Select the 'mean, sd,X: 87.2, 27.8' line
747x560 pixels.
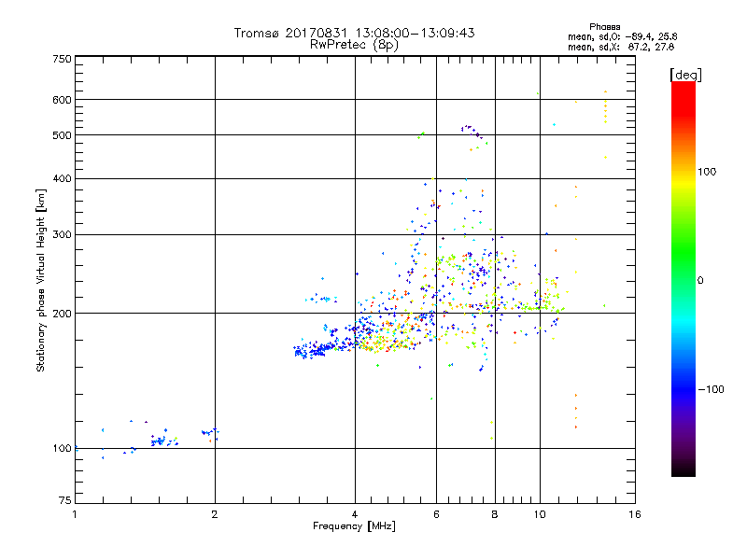coord(621,47)
